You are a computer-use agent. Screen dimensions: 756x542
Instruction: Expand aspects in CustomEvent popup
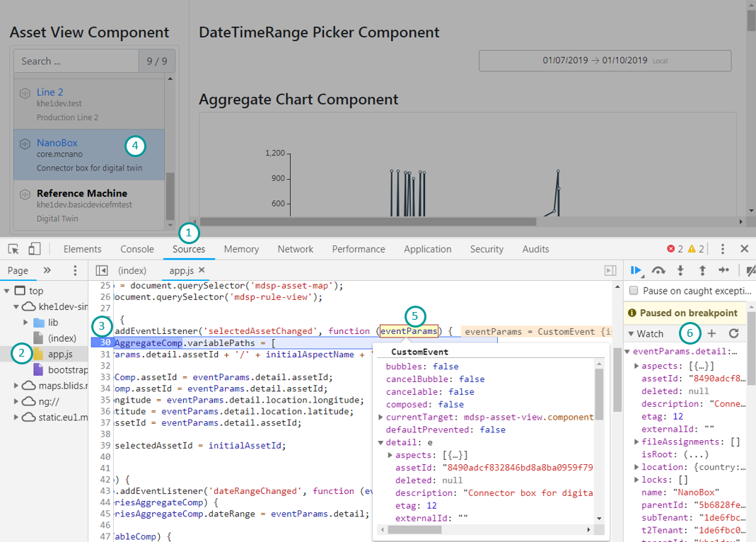click(390, 455)
